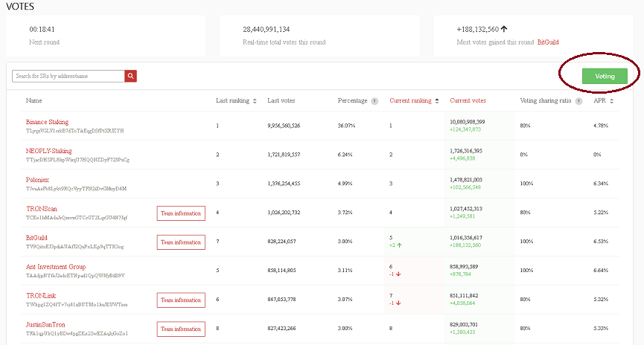The width and height of the screenshot is (644, 345).
Task: Click the Name column header
Action: tap(34, 100)
